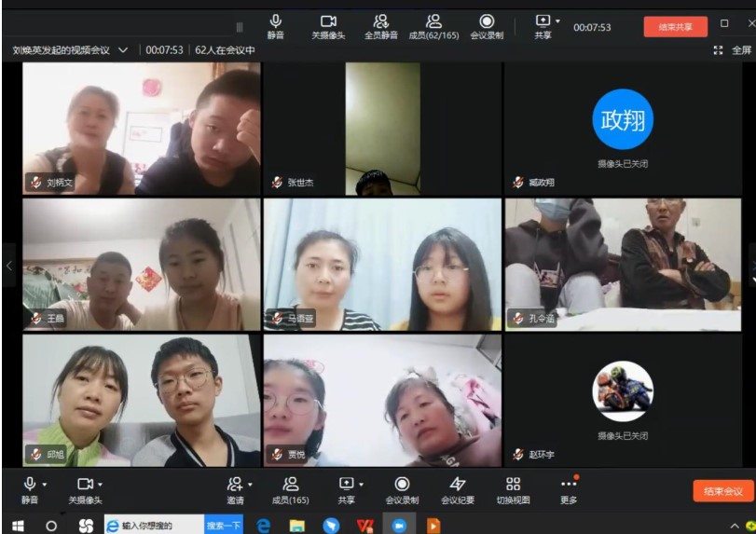Select the 马语萱 video tile
The height and width of the screenshot is (534, 756).
click(382, 265)
